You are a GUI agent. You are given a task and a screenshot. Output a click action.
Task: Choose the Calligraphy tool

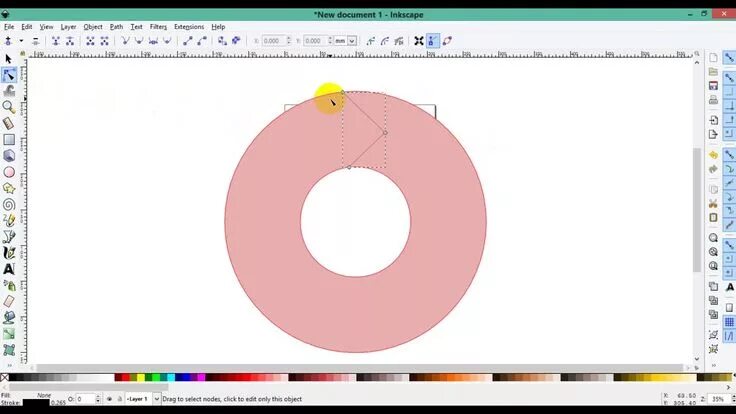(9, 253)
